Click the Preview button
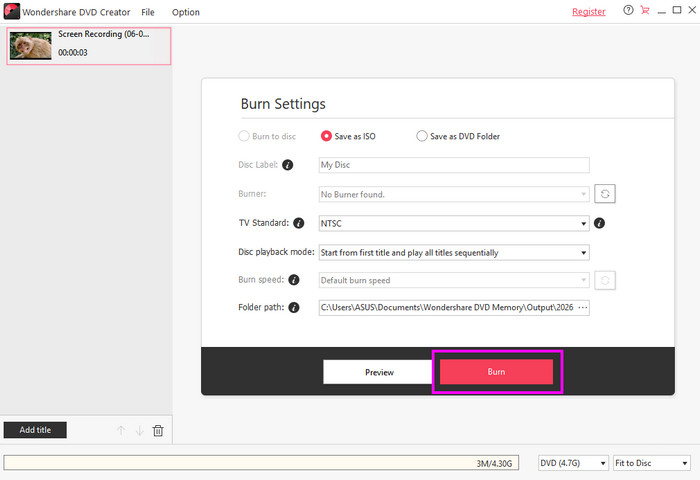The width and height of the screenshot is (700, 480). 379,372
